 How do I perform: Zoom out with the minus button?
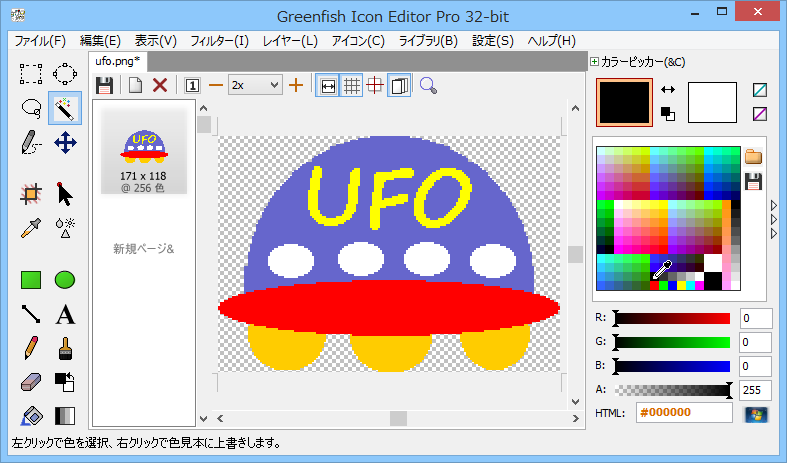coord(215,85)
